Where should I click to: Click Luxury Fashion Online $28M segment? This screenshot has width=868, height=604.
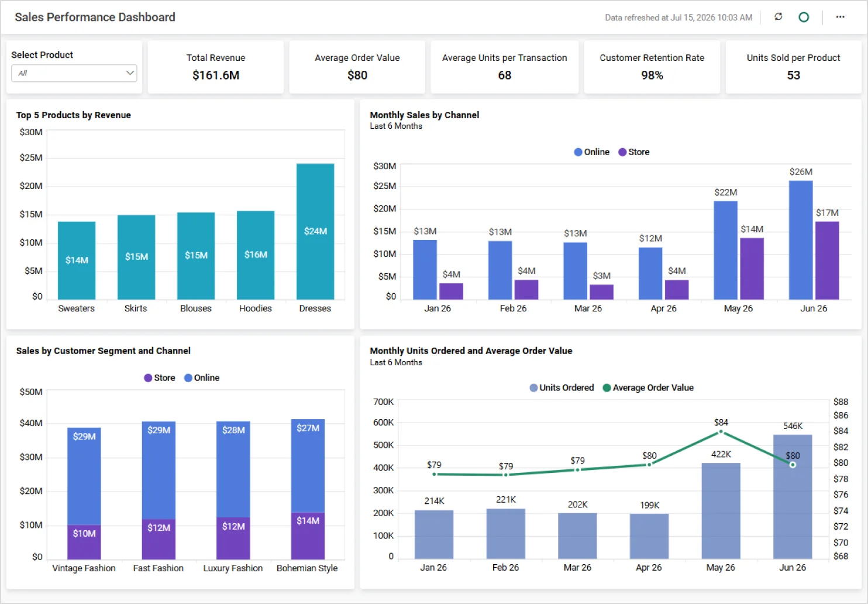[x=233, y=469]
